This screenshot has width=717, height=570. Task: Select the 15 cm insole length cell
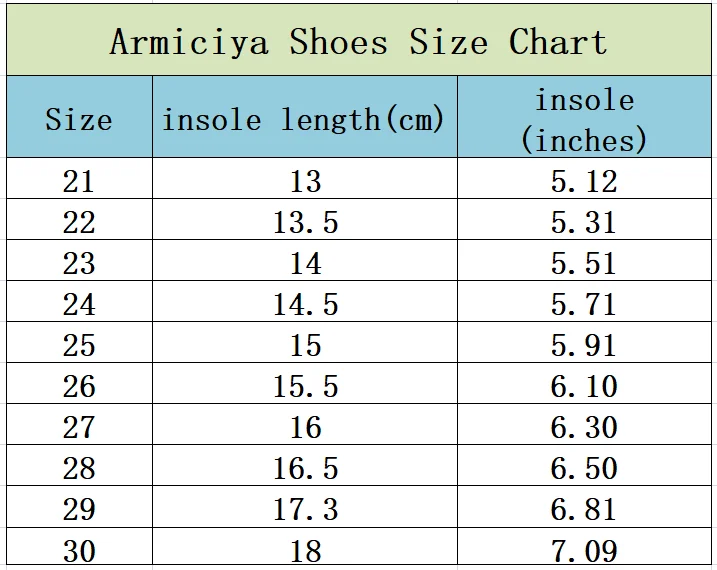(305, 345)
